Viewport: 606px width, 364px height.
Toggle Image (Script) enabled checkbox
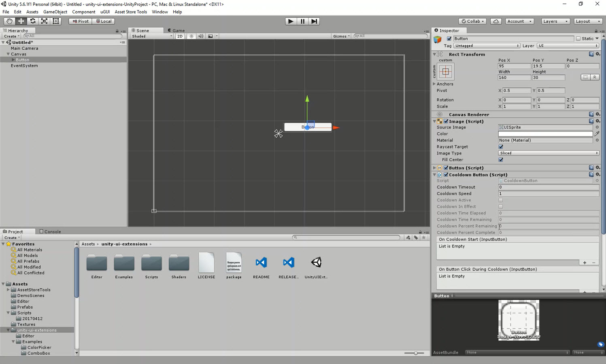tap(446, 121)
